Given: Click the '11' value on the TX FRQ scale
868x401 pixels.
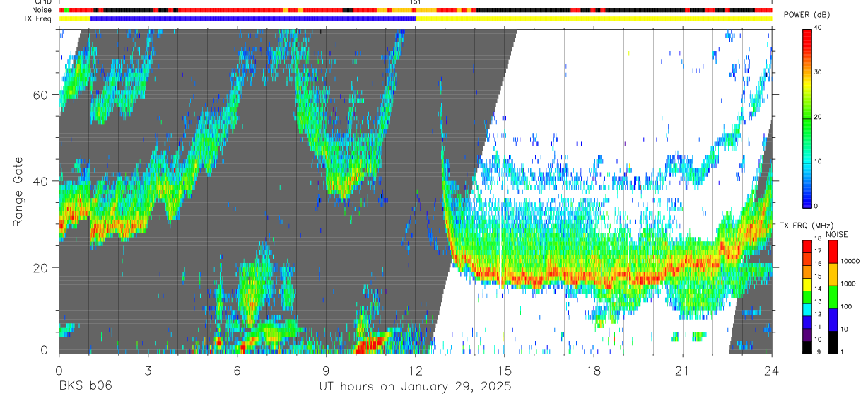Looking at the screenshot, I should 818,327.
